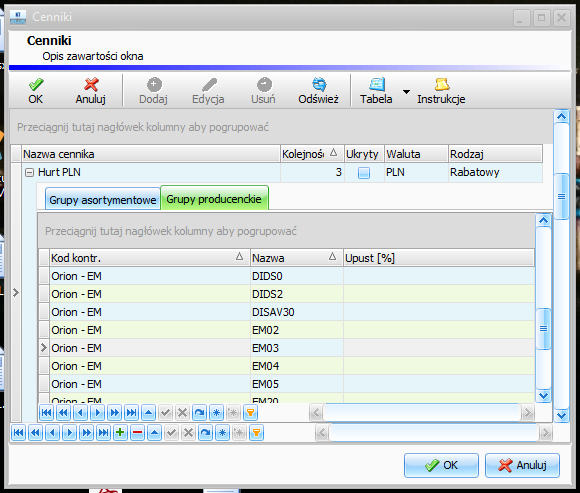
Task: Open the Tabela dropdown arrow
Action: click(x=406, y=91)
